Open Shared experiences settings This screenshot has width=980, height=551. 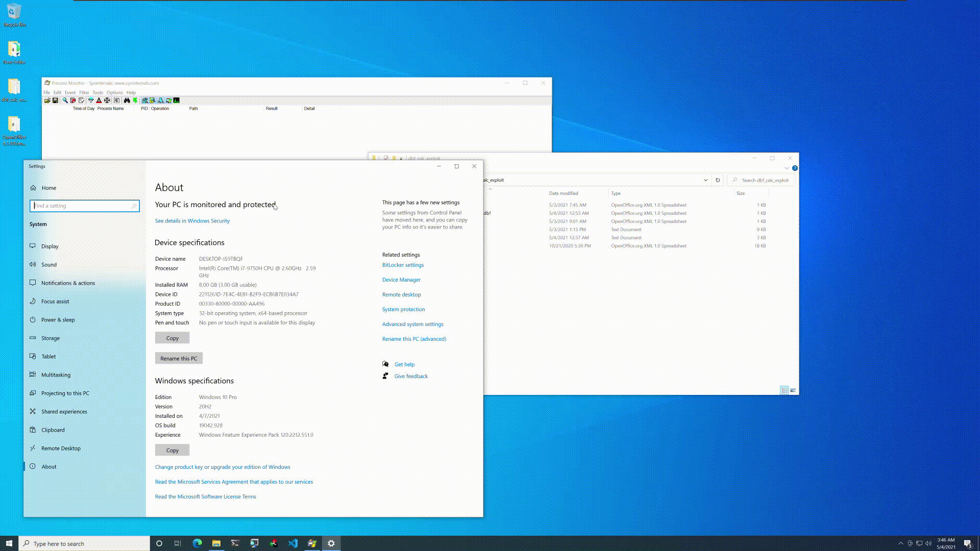[x=64, y=412]
